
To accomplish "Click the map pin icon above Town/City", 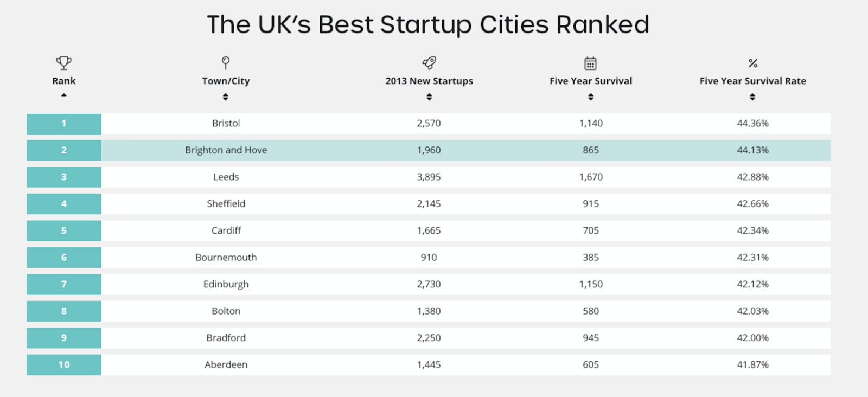I will pos(226,63).
